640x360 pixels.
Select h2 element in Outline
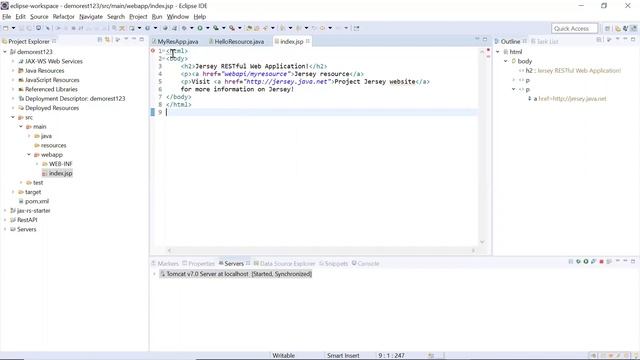point(573,71)
